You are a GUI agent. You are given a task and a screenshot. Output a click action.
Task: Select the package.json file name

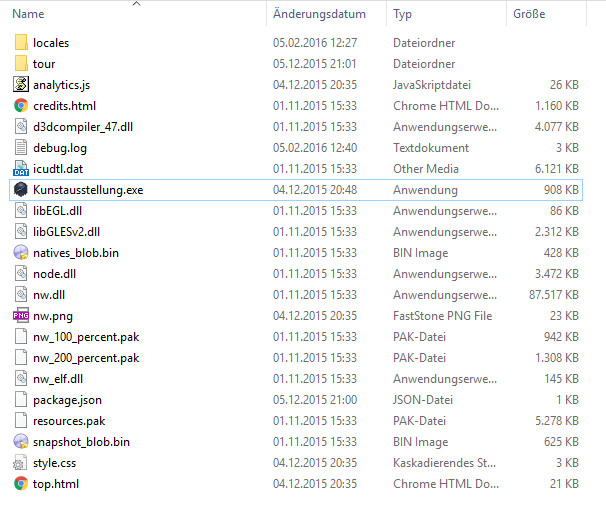pyautogui.click(x=67, y=400)
